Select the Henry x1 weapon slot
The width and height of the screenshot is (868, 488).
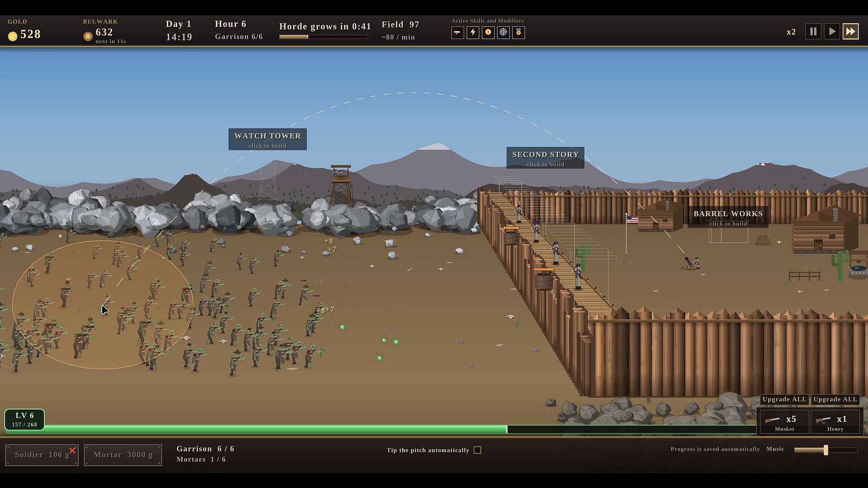click(835, 422)
